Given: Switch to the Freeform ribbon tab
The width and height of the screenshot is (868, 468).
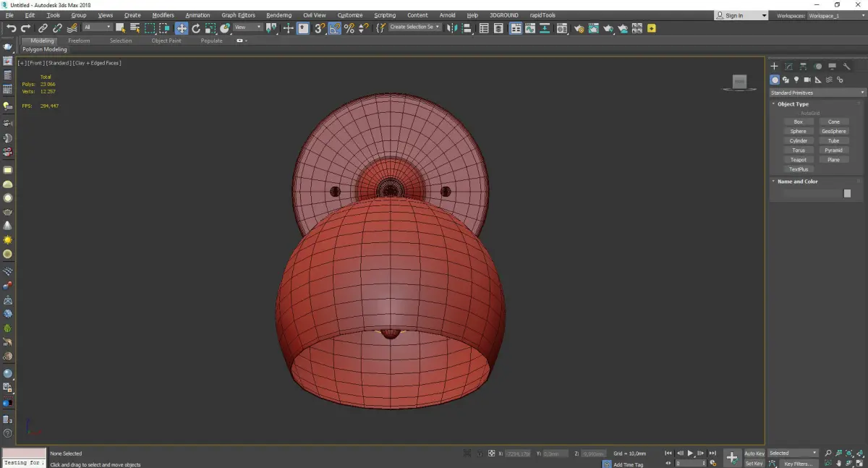Looking at the screenshot, I should pyautogui.click(x=79, y=41).
